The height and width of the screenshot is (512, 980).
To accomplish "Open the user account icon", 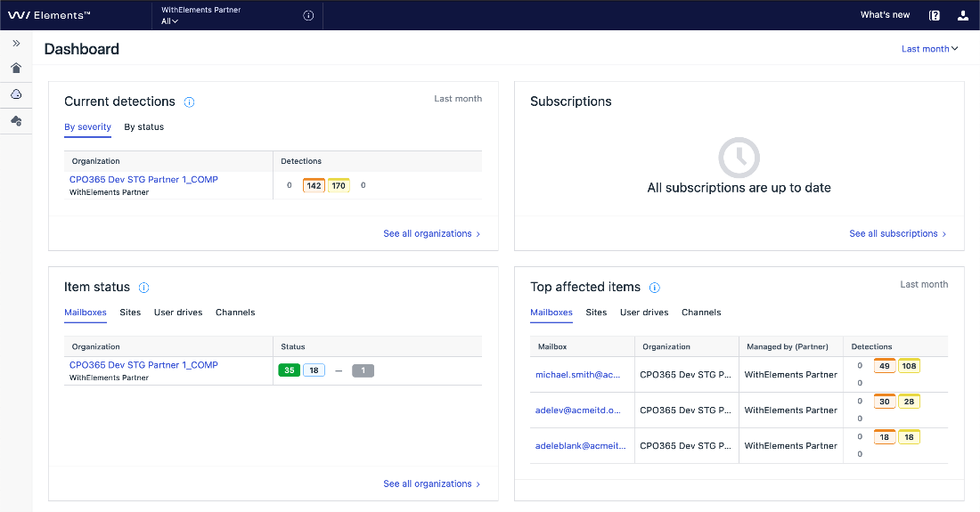I will (963, 16).
